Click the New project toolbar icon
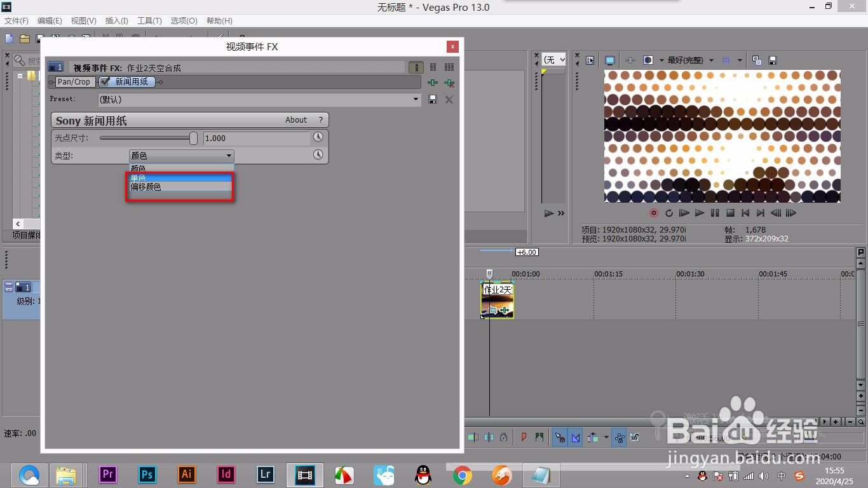868x488 pixels. tap(9, 39)
